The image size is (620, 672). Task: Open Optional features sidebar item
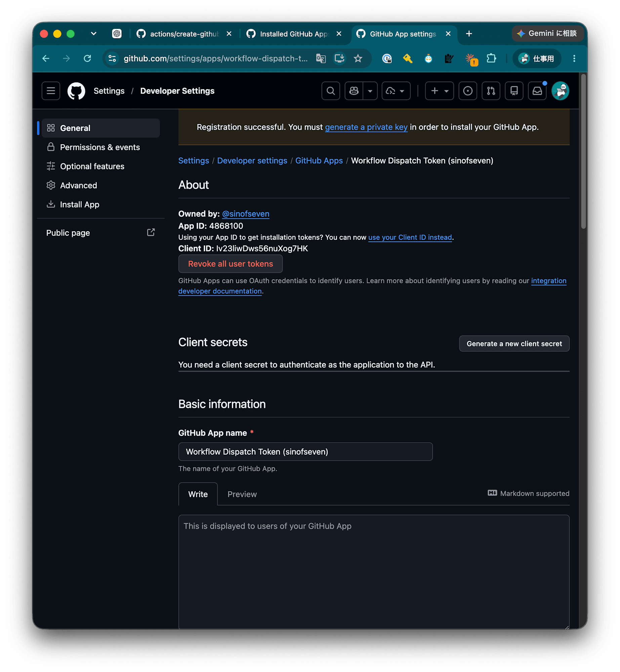point(100,166)
